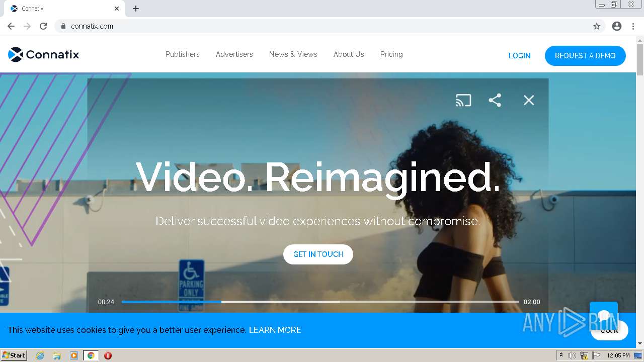Open the volume control in tray
Viewport: 644px width, 362px height.
point(572,355)
